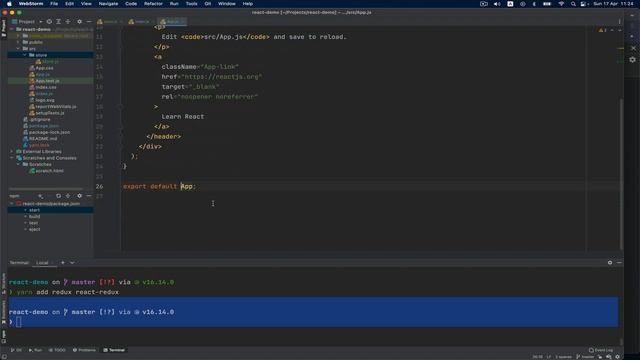Open the Apple menu
Screen dimensions: 640x360
click(x=9, y=4)
